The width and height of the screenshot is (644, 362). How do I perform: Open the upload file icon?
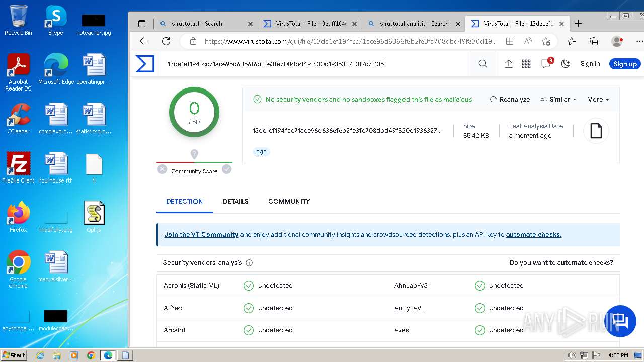tap(508, 64)
